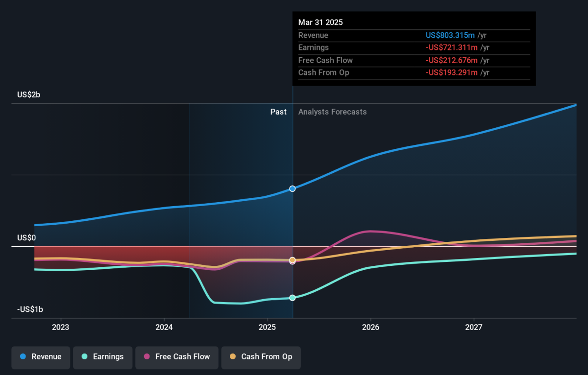Screen dimensions: 588x375
Task: Click the Earnings data point marker on chart
Action: pos(293,298)
